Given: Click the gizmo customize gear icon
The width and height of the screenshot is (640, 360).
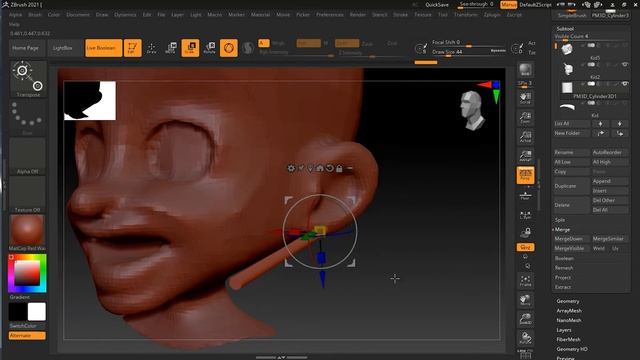Looking at the screenshot, I should [291, 168].
